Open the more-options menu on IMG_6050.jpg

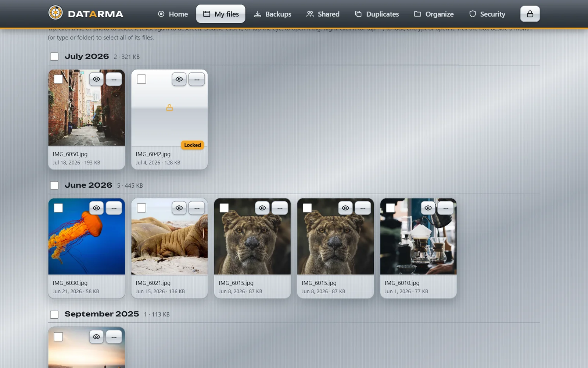pyautogui.click(x=114, y=79)
